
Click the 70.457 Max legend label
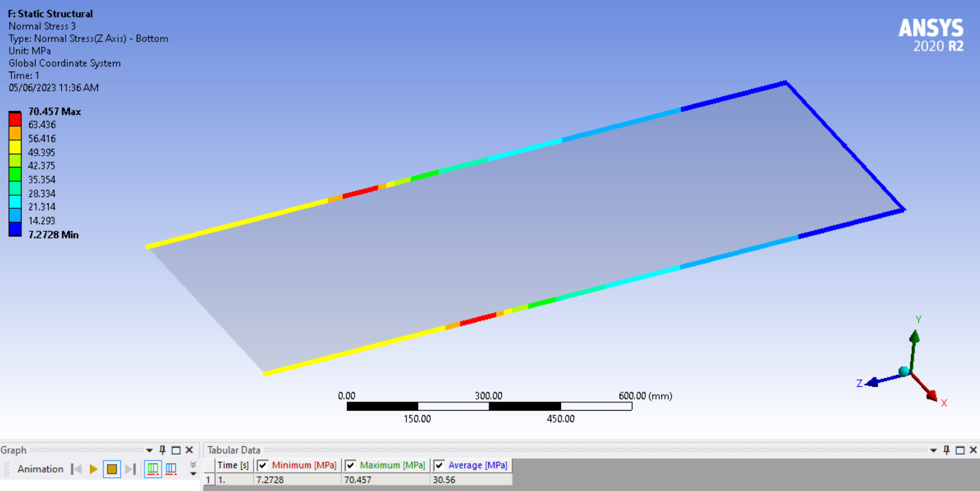pos(55,112)
